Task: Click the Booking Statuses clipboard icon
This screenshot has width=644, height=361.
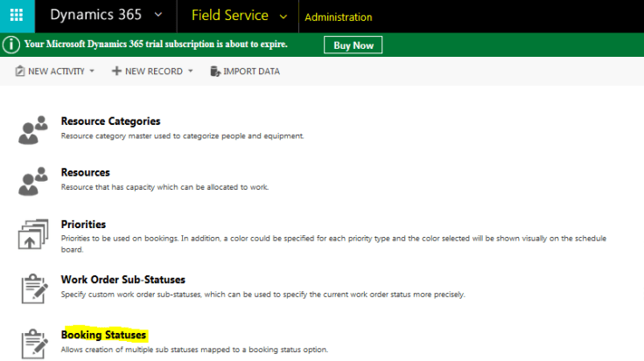Action: [33, 342]
